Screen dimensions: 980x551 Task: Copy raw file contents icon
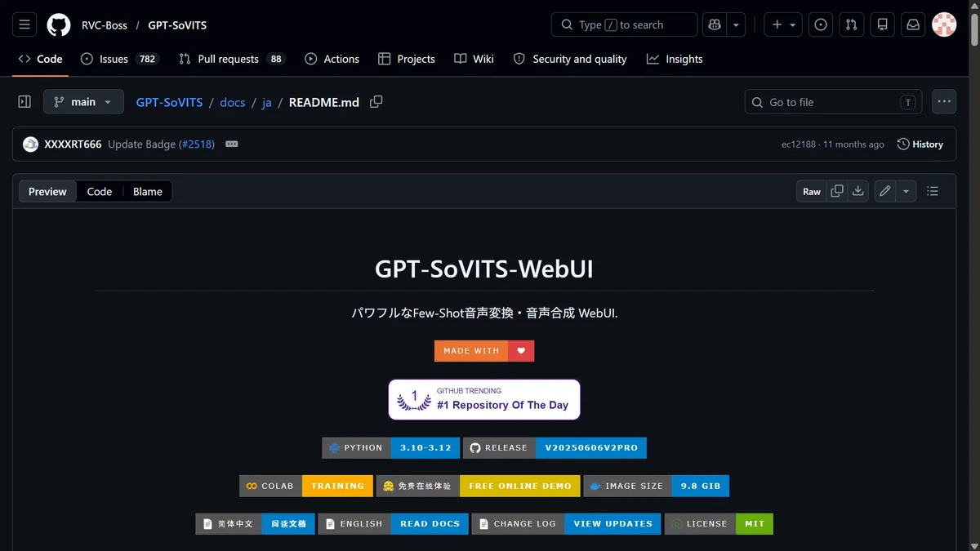[837, 192]
